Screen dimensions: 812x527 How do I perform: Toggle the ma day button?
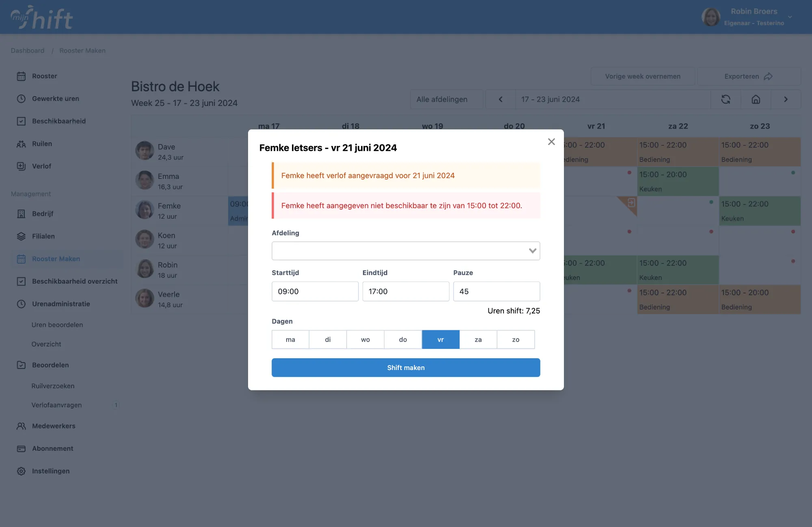click(290, 340)
